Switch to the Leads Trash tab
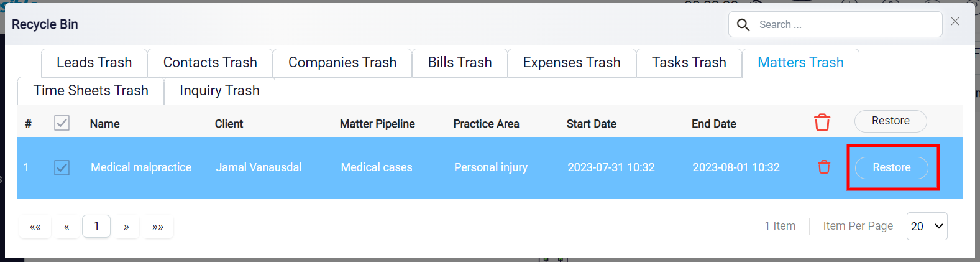 (94, 63)
